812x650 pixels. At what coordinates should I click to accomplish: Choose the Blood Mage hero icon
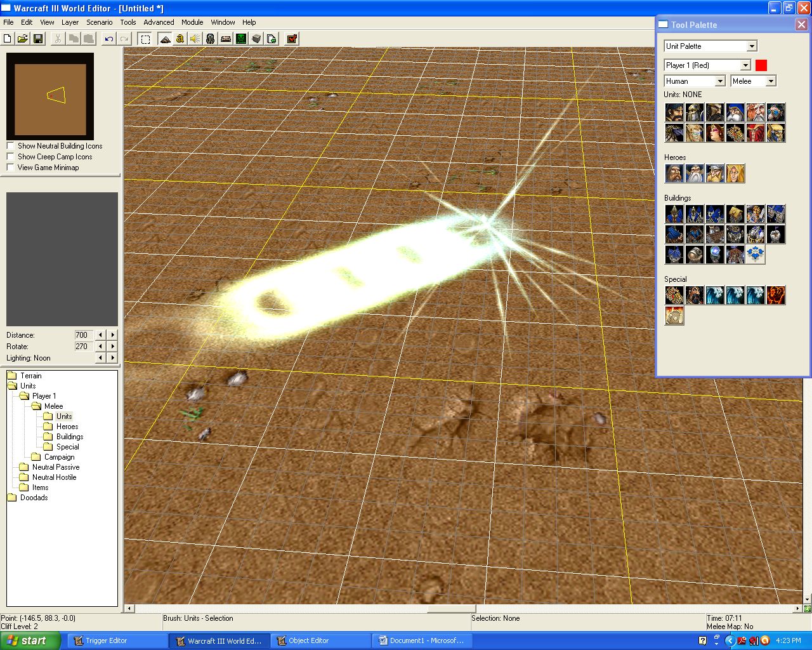pos(735,173)
